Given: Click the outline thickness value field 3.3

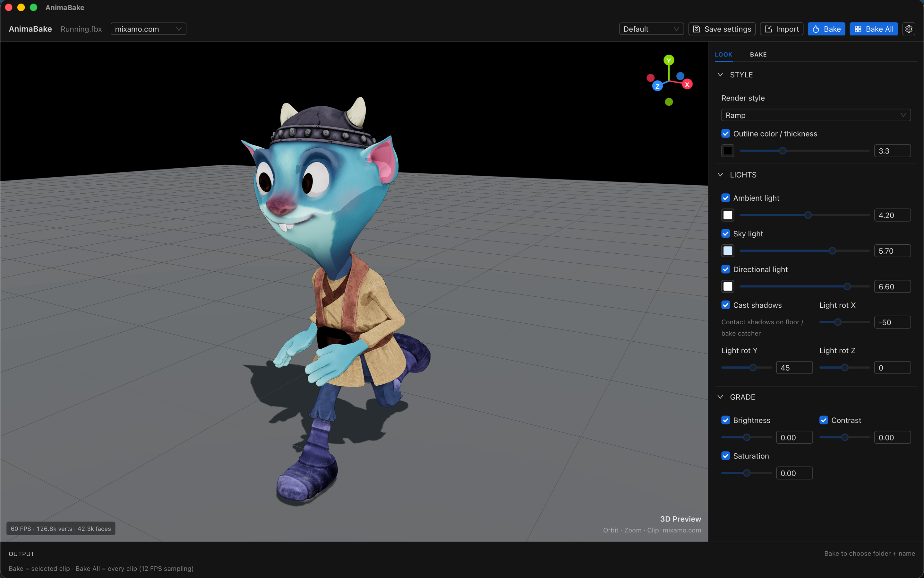Looking at the screenshot, I should pyautogui.click(x=892, y=151).
